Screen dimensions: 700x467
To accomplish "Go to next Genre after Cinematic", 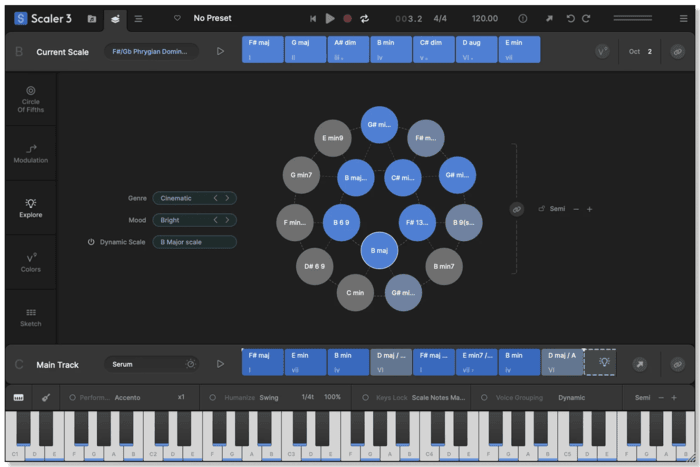I will pos(228,198).
